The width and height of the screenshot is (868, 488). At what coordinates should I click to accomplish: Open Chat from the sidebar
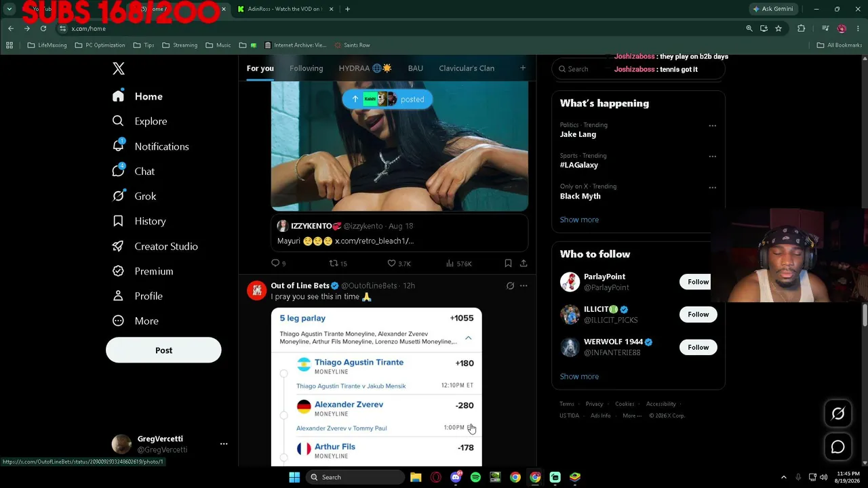[134, 171]
